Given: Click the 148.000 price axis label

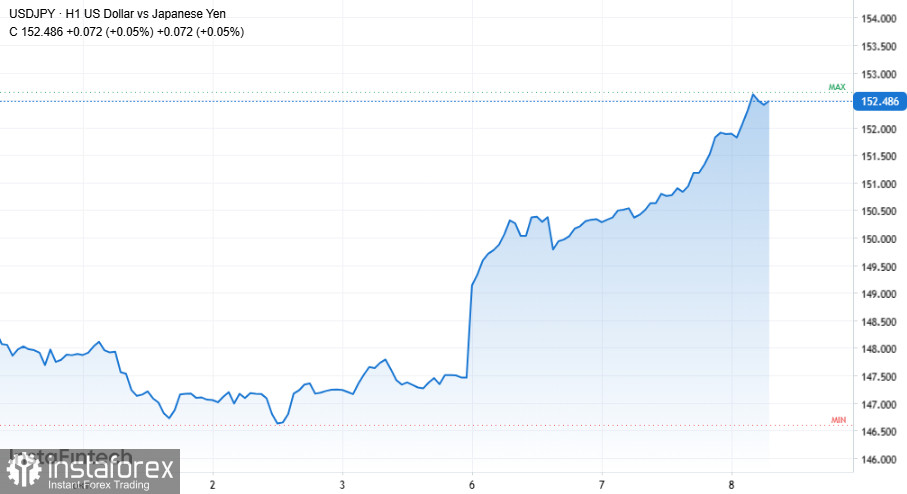Looking at the screenshot, I should click(x=877, y=349).
